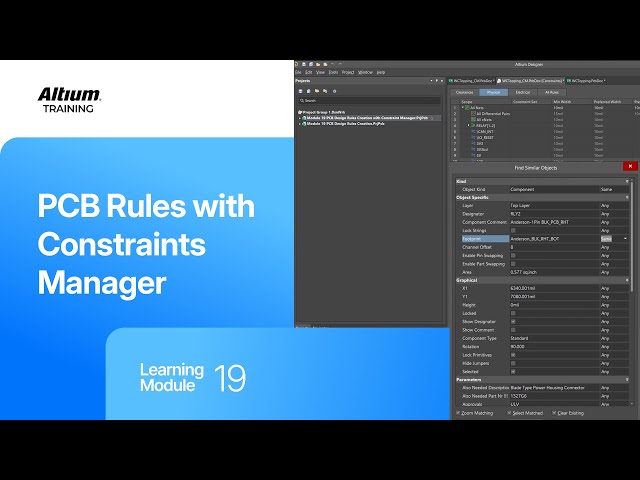Click the Project Group 1 workspace icon
Viewport: 640px width, 480px height.
(300, 112)
